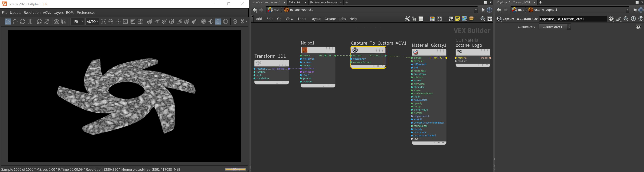644x172 pixels.
Task: Switch to the Performance Monitor tab
Action: 323,2
